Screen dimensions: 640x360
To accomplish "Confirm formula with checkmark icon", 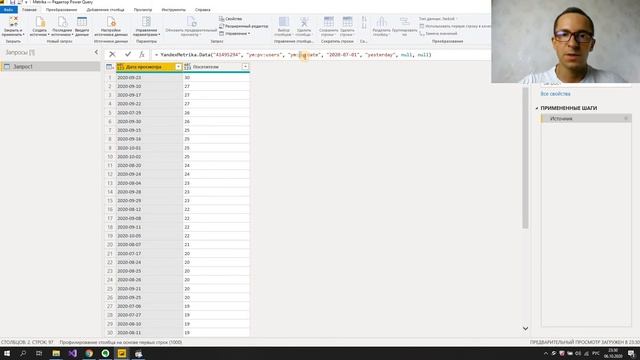I will 128,54.
